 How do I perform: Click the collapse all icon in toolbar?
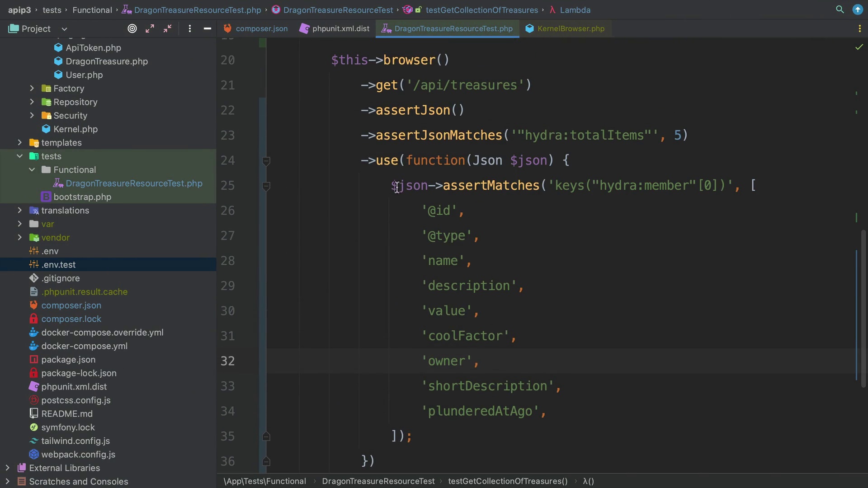(x=168, y=28)
